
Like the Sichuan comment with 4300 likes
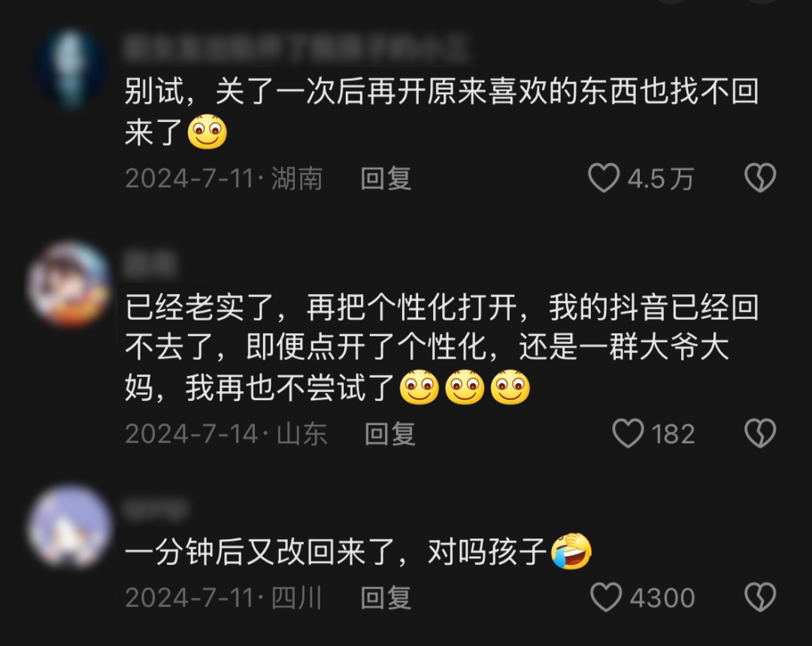606,597
